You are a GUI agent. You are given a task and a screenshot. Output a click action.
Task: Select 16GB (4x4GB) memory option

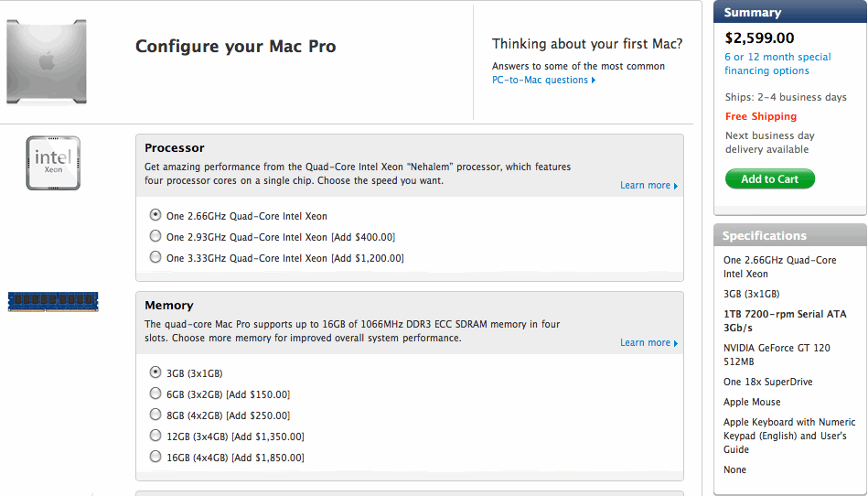[x=155, y=456]
